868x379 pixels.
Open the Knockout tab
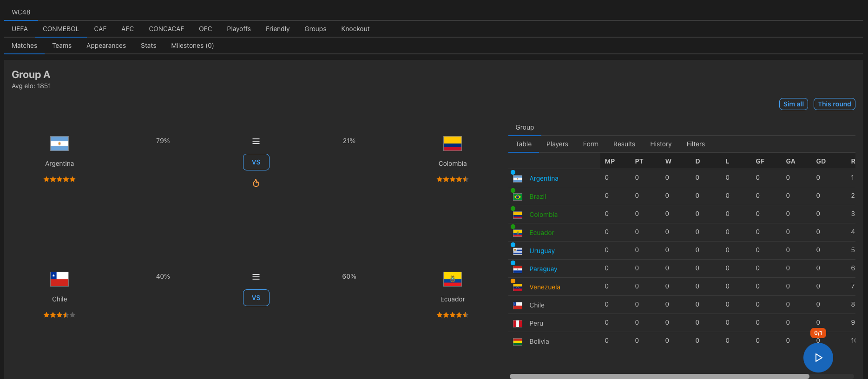(355, 29)
